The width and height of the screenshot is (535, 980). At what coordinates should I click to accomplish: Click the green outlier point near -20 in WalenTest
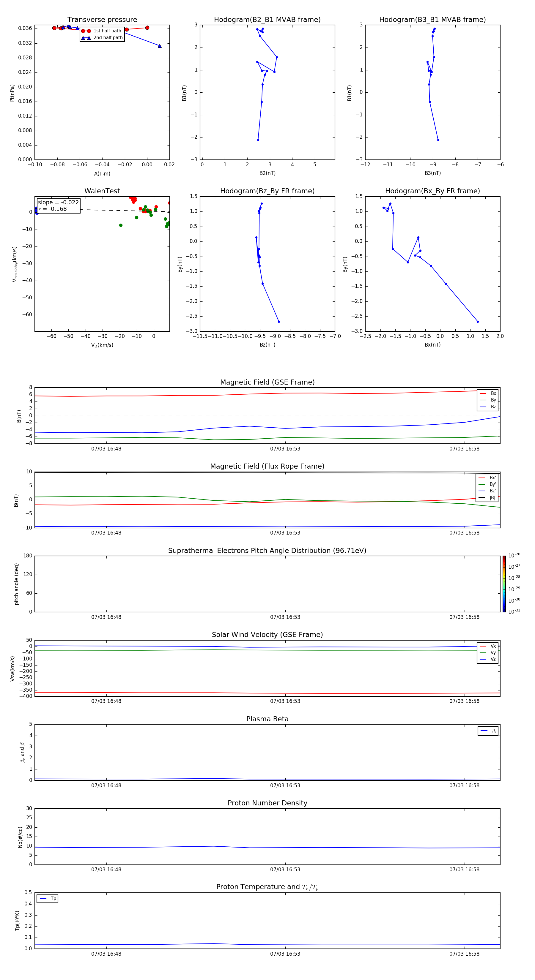tap(121, 225)
